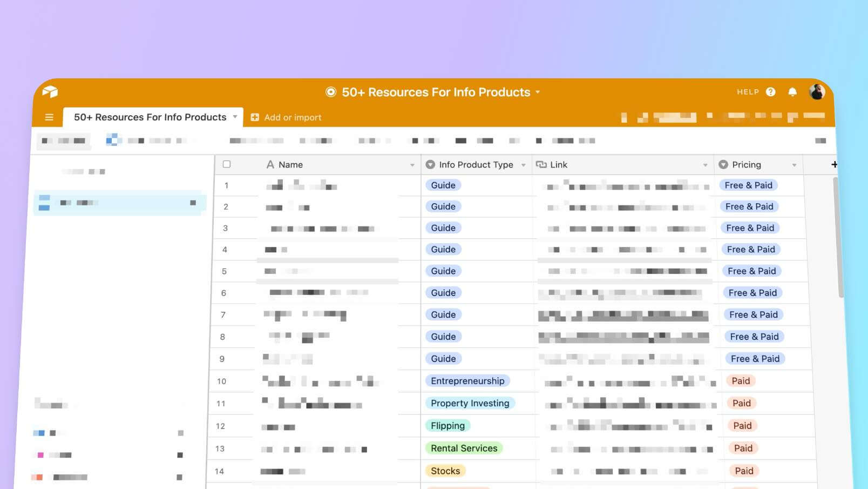Click the Free & Paid tag in row 9
The height and width of the screenshot is (489, 868).
pyautogui.click(x=755, y=359)
